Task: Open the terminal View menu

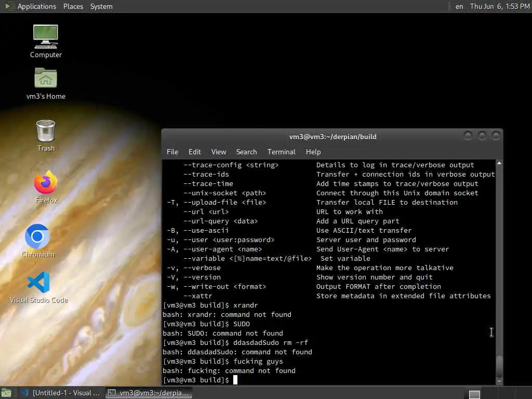Action: pyautogui.click(x=219, y=152)
